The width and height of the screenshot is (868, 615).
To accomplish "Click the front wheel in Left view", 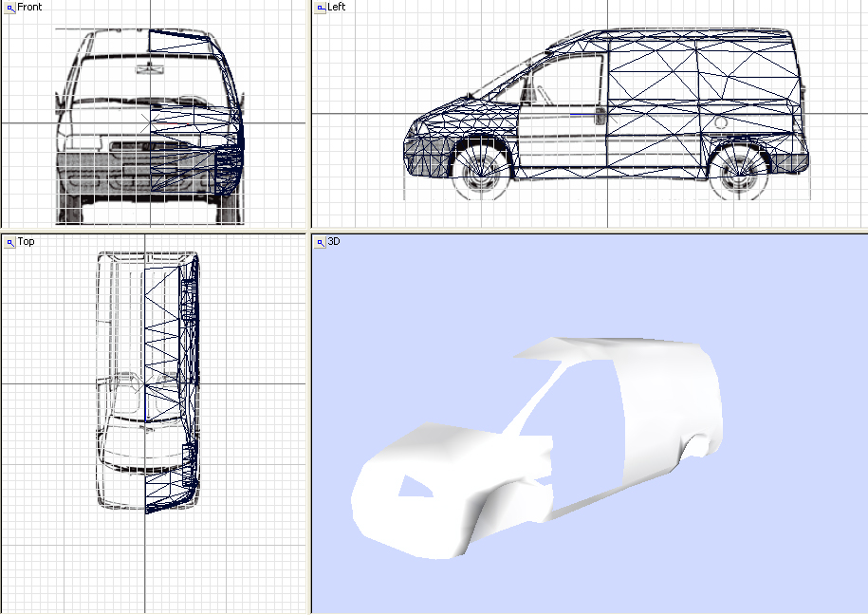I will tap(482, 169).
